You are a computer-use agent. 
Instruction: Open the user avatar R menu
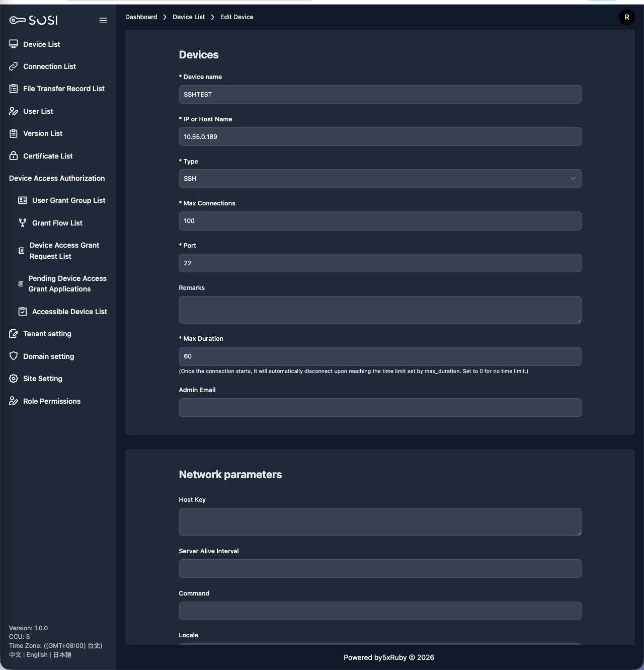coord(627,17)
